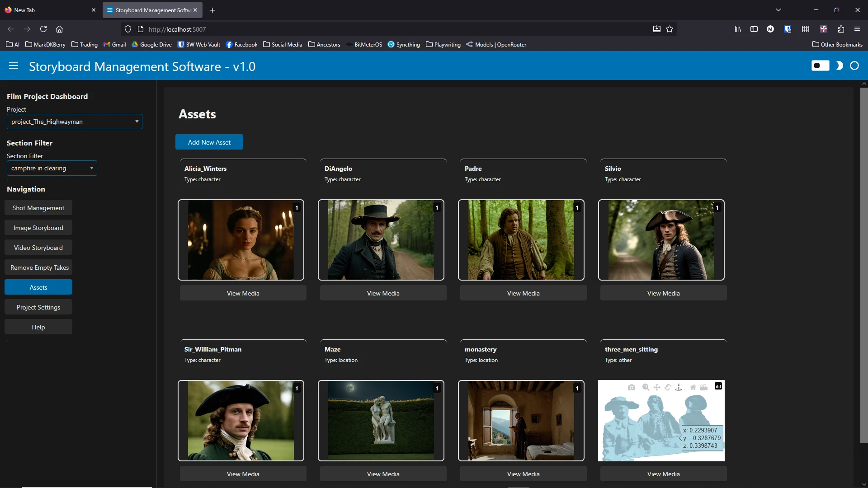868x488 pixels.
Task: Enable dark mode via the moon icon
Action: tap(839, 66)
